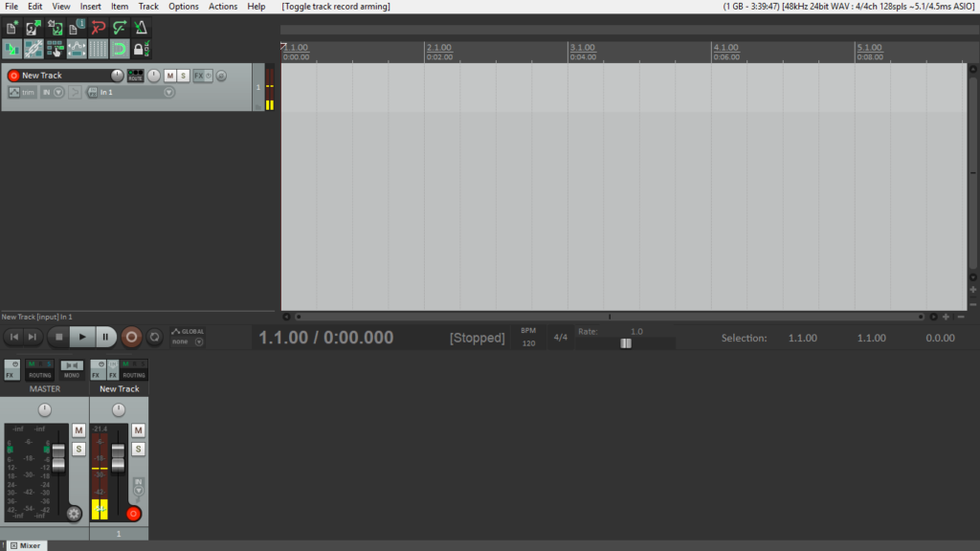The image size is (980, 551).
Task: Solo New Track in track panel
Action: tap(183, 76)
